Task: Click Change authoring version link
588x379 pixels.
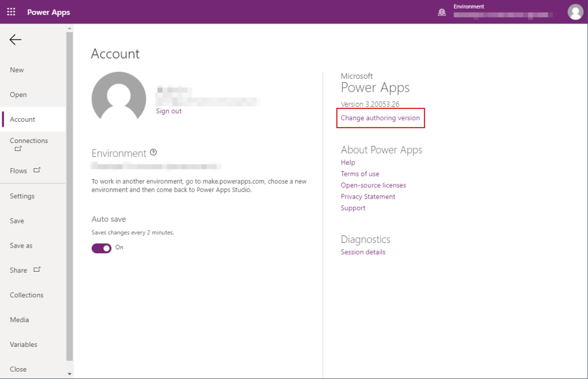Action: click(380, 118)
